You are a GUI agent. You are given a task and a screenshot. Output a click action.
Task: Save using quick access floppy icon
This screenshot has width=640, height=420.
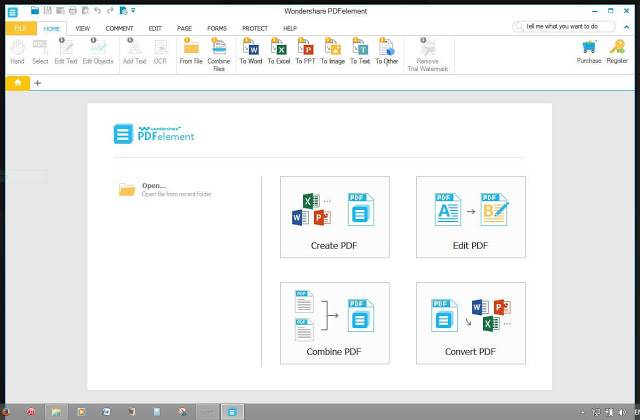click(47, 11)
